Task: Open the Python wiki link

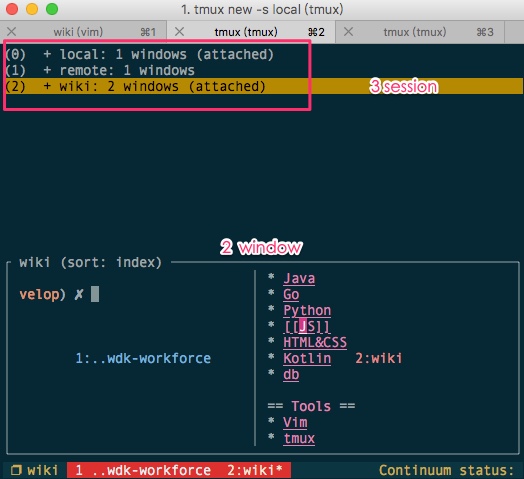Action: click(307, 311)
